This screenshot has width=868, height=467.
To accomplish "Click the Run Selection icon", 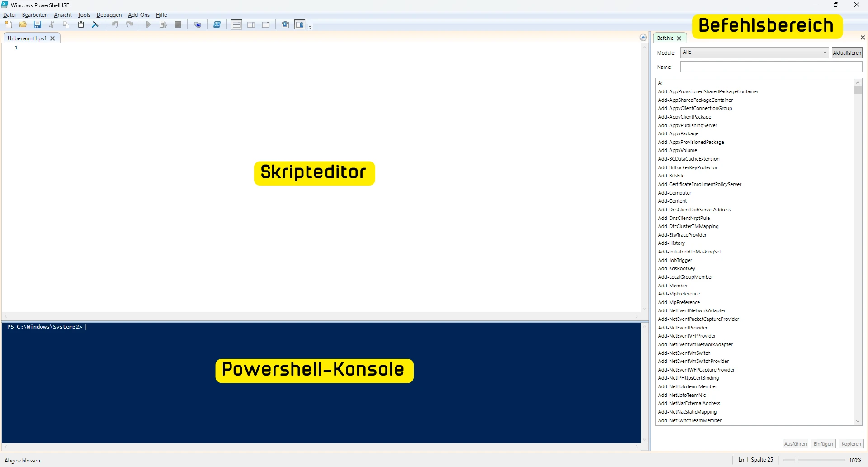I will [x=163, y=24].
